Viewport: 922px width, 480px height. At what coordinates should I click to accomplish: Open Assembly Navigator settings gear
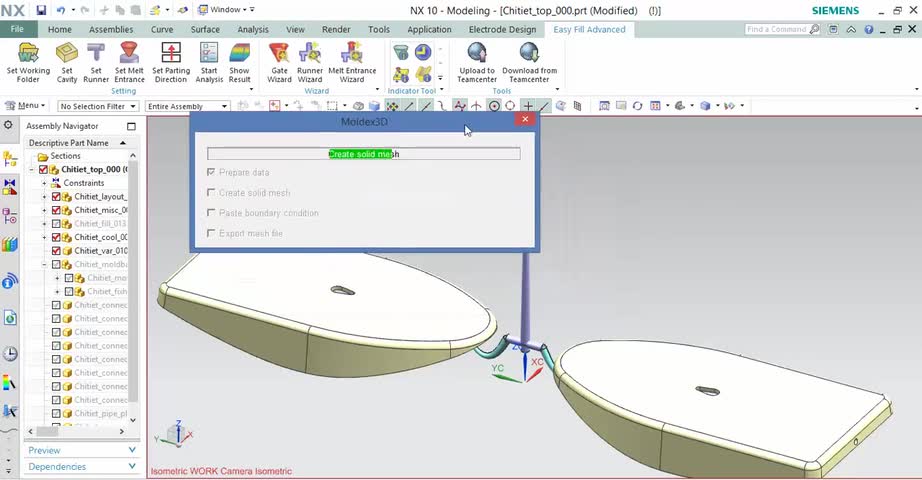coord(8,125)
